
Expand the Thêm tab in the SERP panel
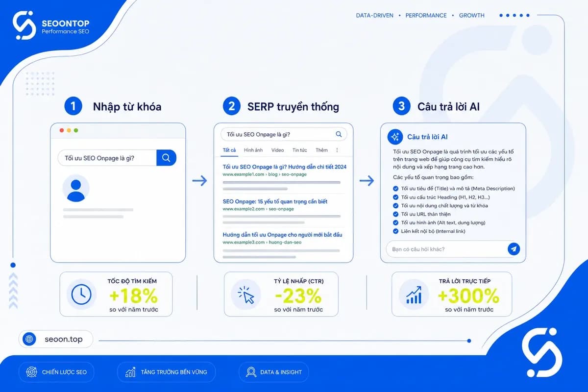coord(321,150)
